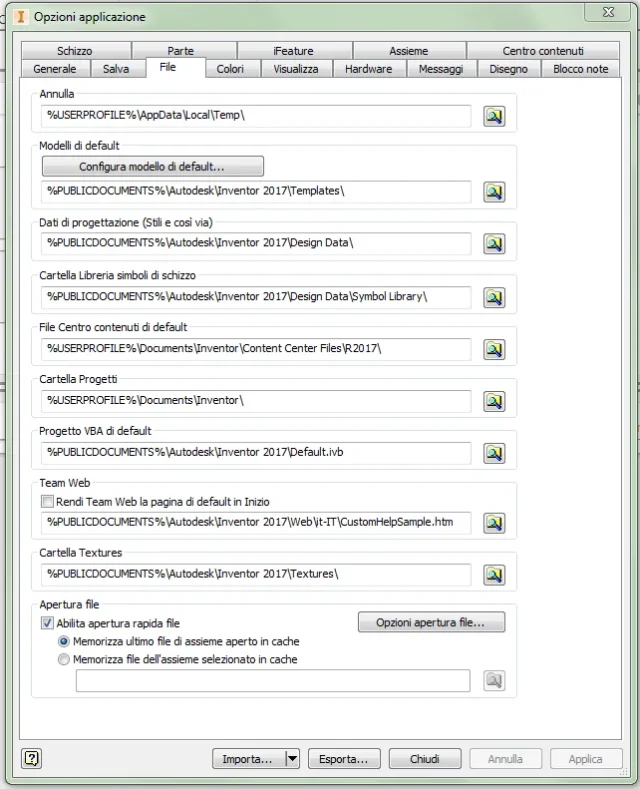The image size is (640, 789).
Task: Browse for Modelli di default Templates folder
Action: coord(494,192)
